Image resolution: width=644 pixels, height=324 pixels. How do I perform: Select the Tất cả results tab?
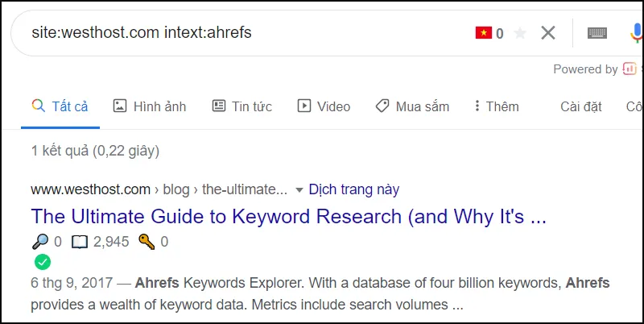(x=60, y=106)
